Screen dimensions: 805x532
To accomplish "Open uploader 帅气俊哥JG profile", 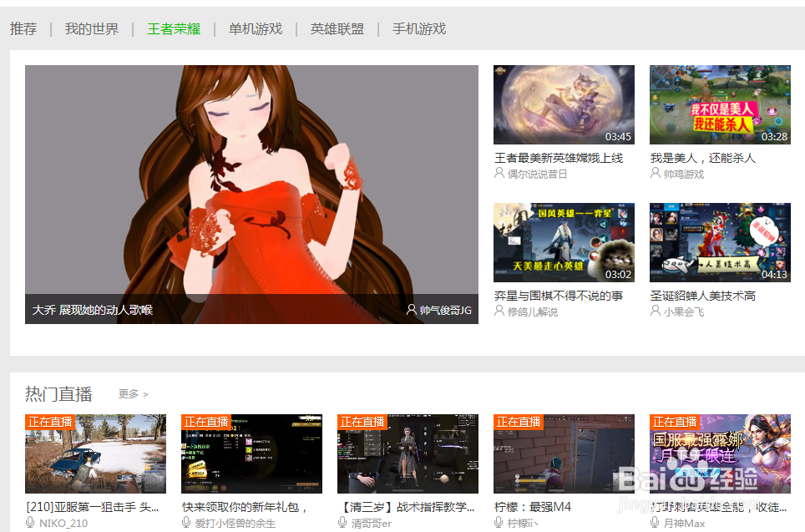I will point(446,310).
